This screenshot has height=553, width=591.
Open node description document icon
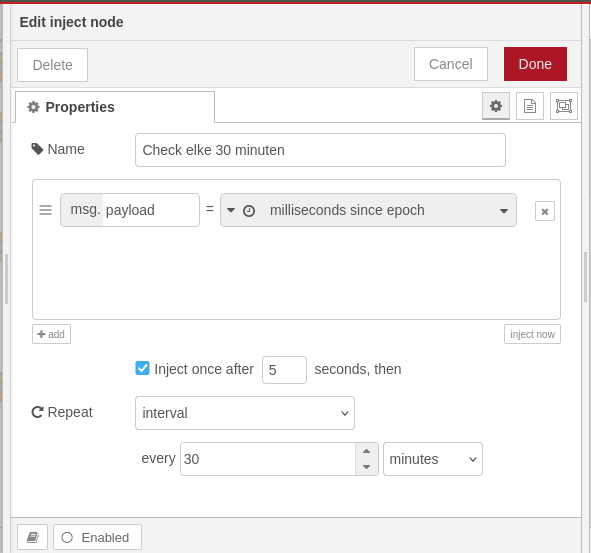pyautogui.click(x=530, y=106)
